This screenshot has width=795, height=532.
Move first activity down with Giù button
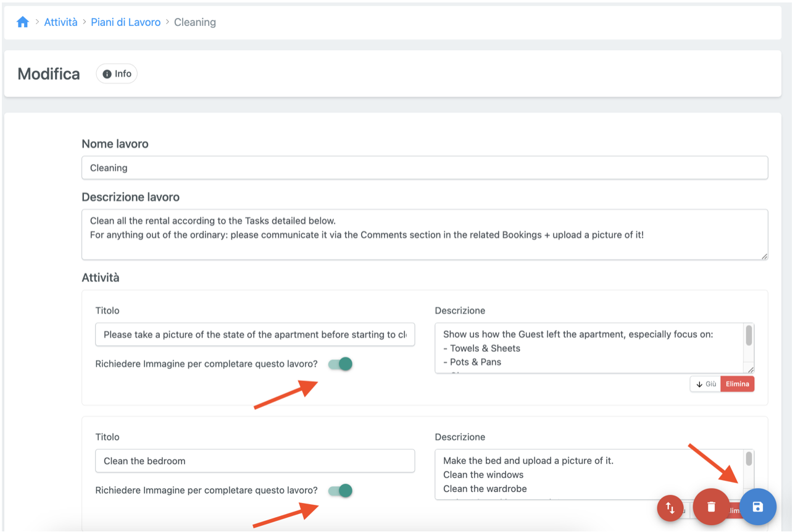pos(706,384)
